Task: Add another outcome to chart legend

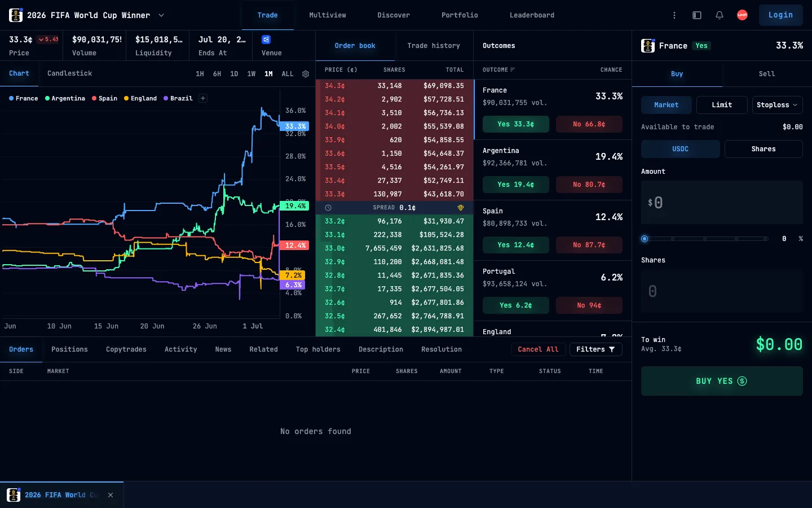Action: tap(203, 98)
